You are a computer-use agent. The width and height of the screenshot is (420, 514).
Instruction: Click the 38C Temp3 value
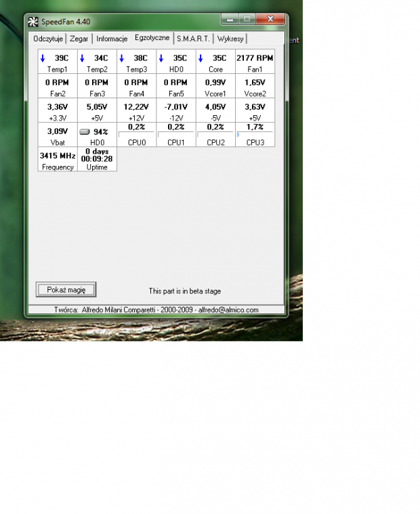(140, 58)
